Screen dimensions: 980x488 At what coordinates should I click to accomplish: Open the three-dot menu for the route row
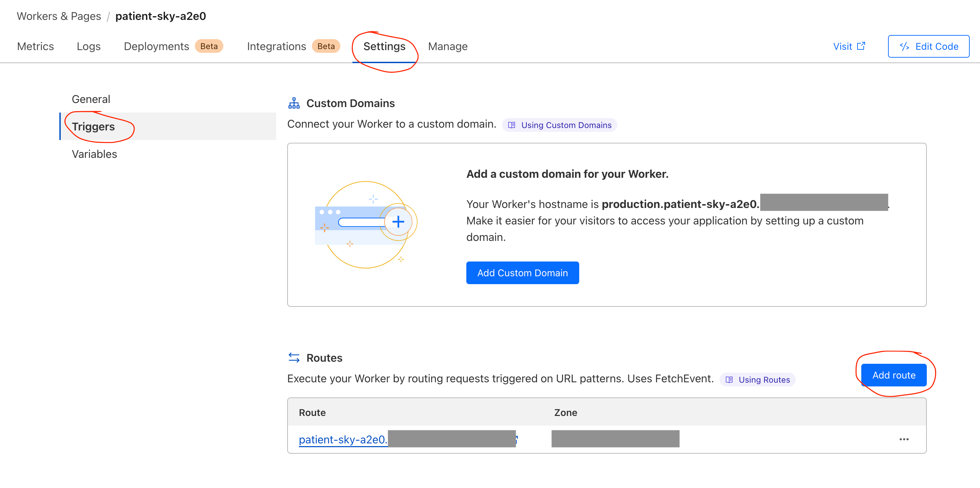tap(904, 439)
